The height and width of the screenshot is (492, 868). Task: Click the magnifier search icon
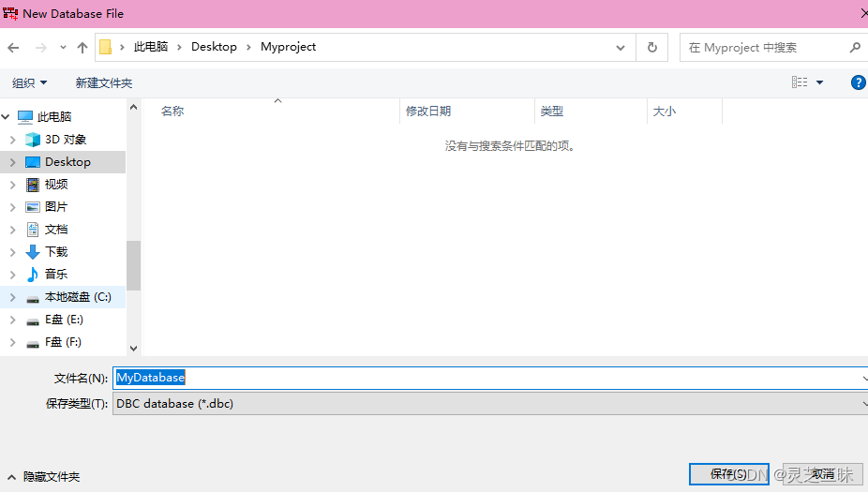[855, 48]
